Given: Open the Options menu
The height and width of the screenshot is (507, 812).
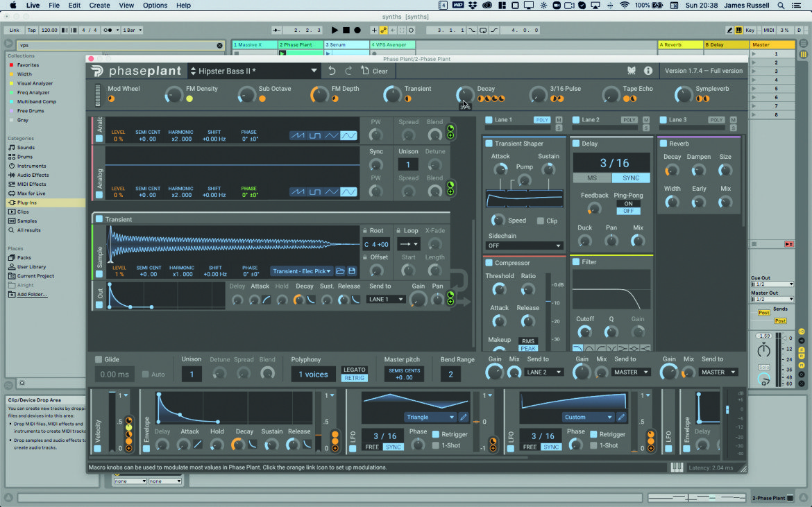Looking at the screenshot, I should [155, 5].
